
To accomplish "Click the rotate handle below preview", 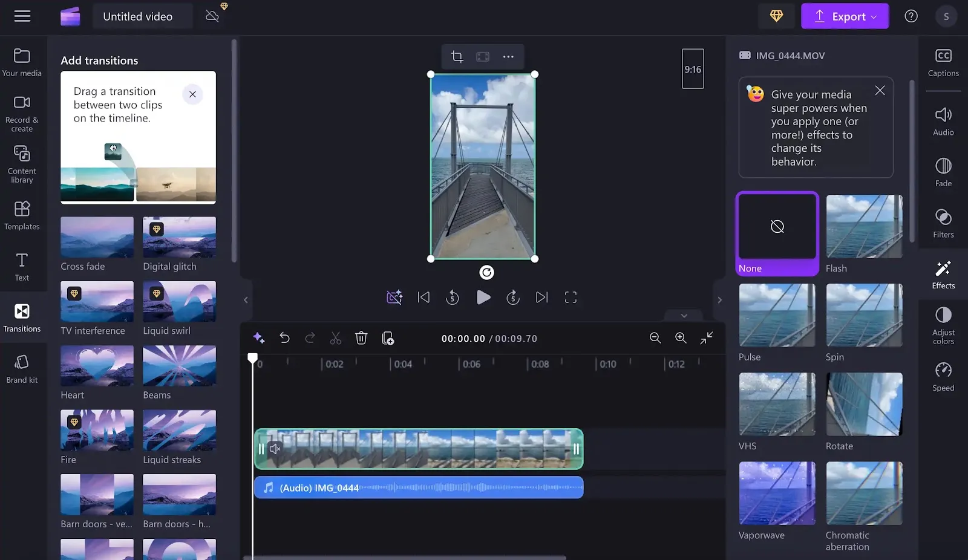I will coord(486,273).
